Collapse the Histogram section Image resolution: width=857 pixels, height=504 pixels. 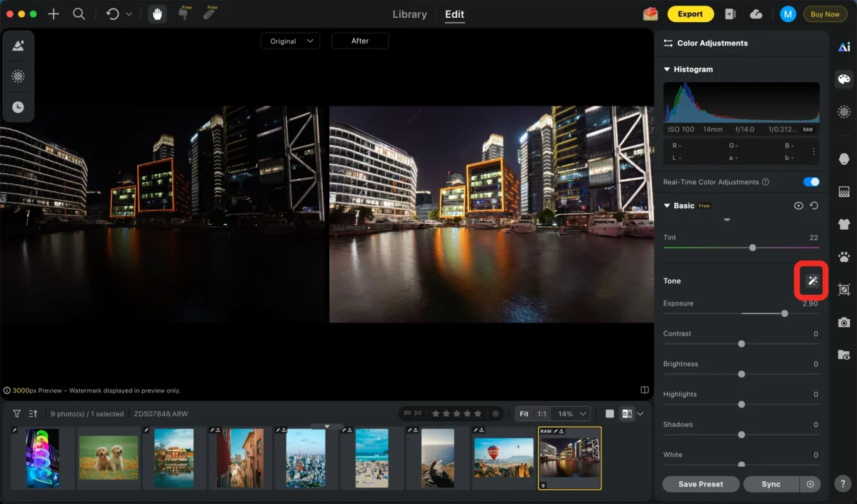667,69
